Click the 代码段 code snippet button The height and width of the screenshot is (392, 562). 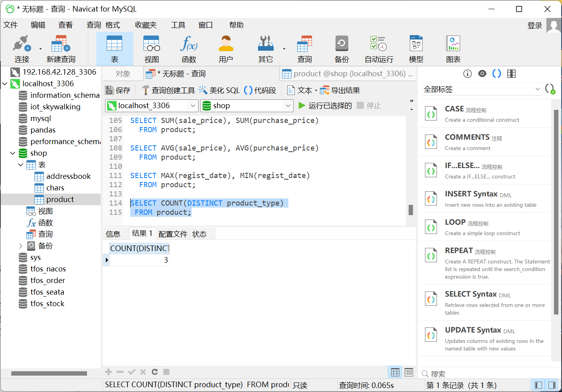click(260, 91)
